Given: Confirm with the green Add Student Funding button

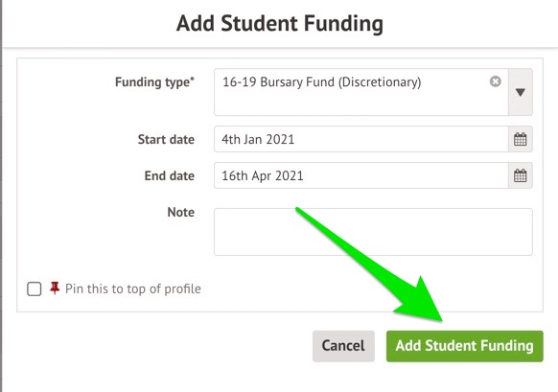Looking at the screenshot, I should [x=465, y=346].
